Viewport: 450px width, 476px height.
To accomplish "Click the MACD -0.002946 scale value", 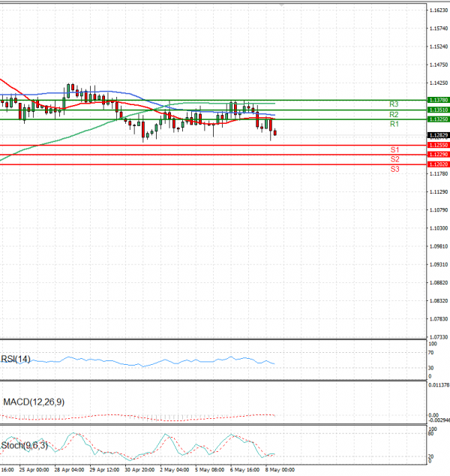I will (x=439, y=420).
